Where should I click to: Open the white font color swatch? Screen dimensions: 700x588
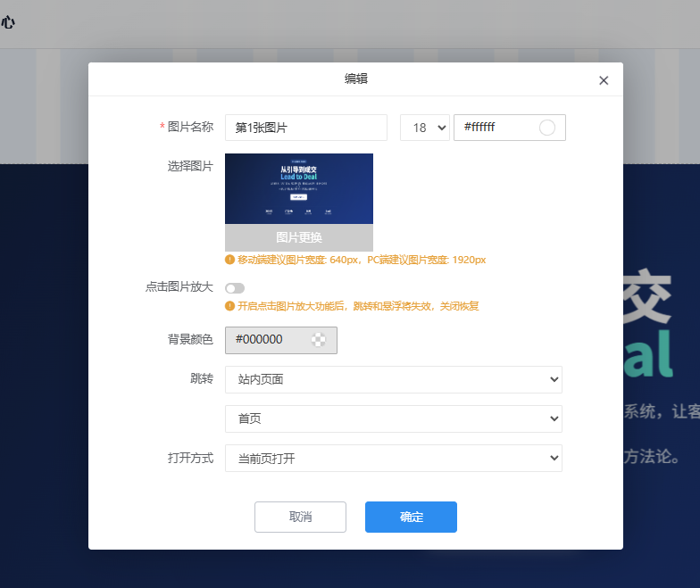click(x=546, y=128)
